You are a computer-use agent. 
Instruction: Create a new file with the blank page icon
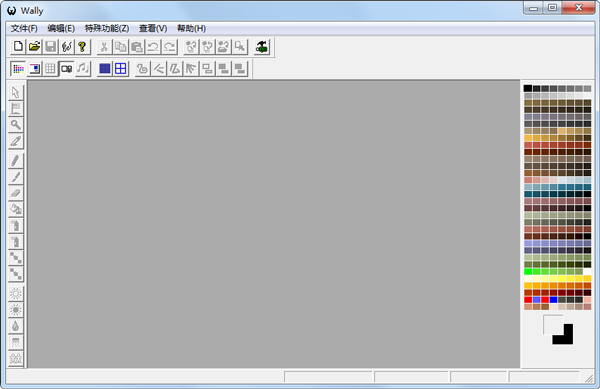(x=18, y=47)
